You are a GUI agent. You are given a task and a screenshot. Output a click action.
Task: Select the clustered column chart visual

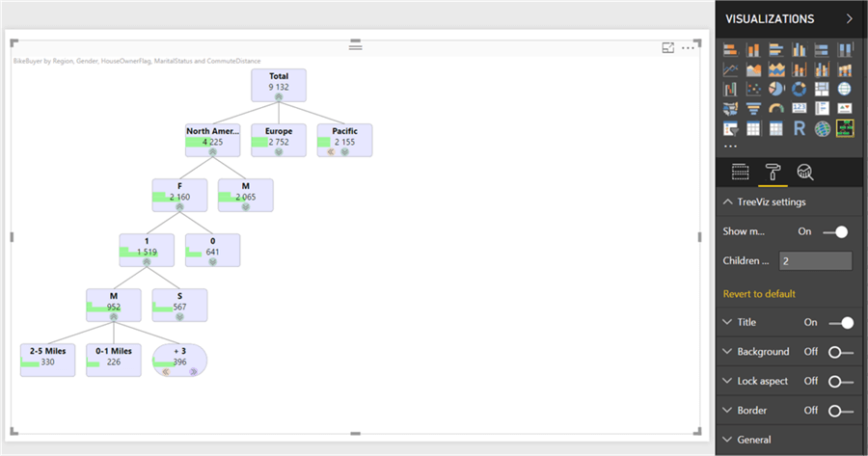[x=799, y=50]
